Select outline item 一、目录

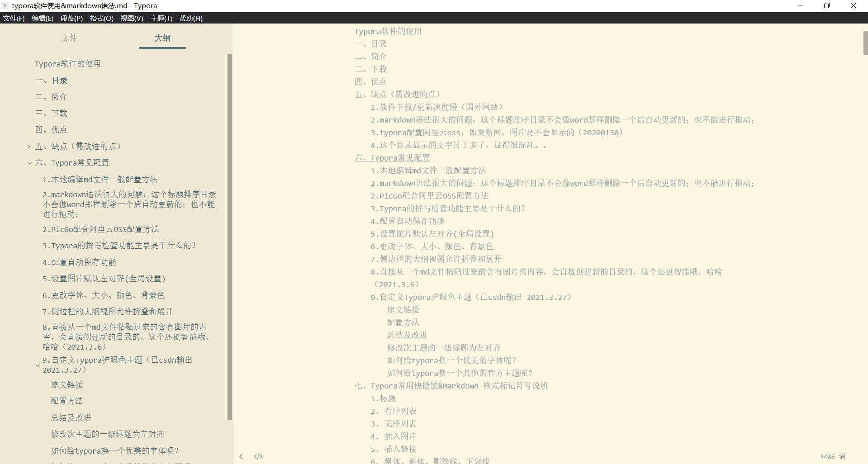pyautogui.click(x=52, y=80)
